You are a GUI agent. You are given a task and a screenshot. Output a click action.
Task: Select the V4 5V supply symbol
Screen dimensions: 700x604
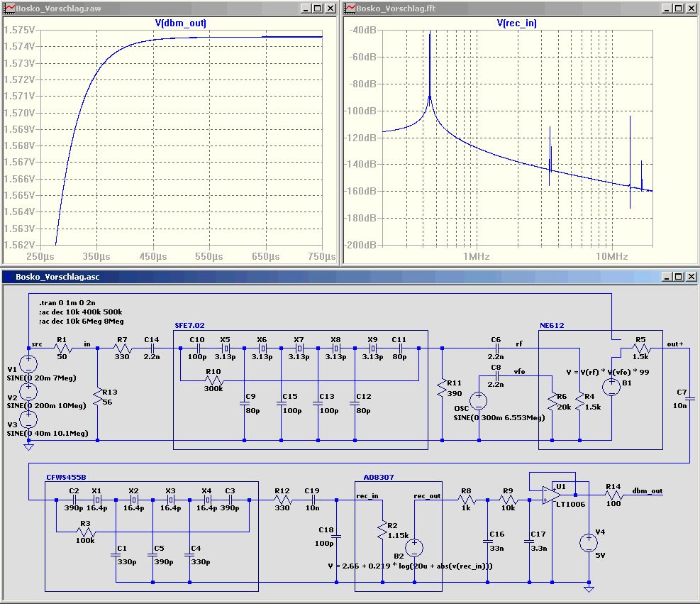(588, 543)
